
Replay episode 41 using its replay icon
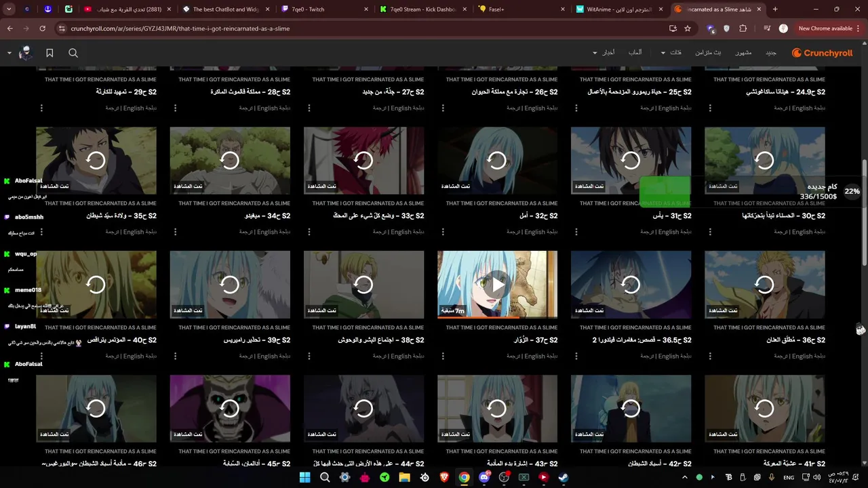[765, 409]
